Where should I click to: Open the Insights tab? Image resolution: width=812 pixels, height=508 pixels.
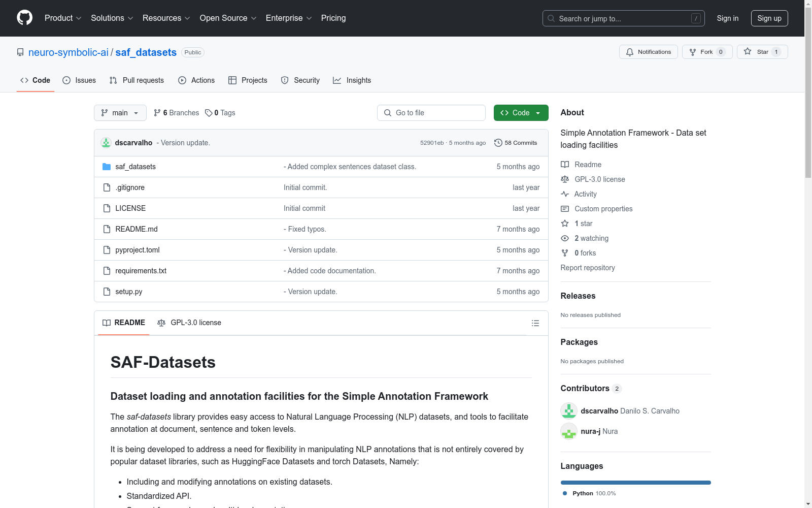(x=352, y=80)
